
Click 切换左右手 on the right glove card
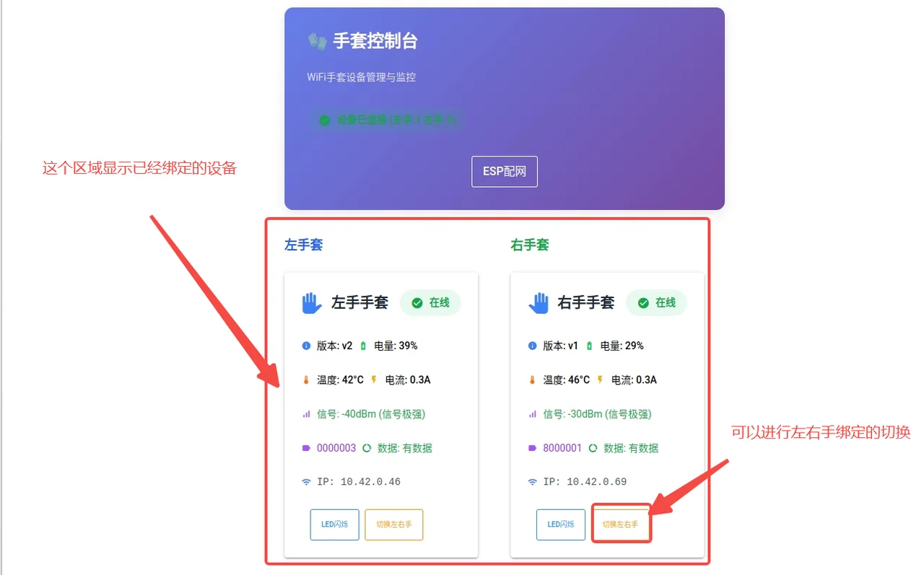click(x=620, y=524)
